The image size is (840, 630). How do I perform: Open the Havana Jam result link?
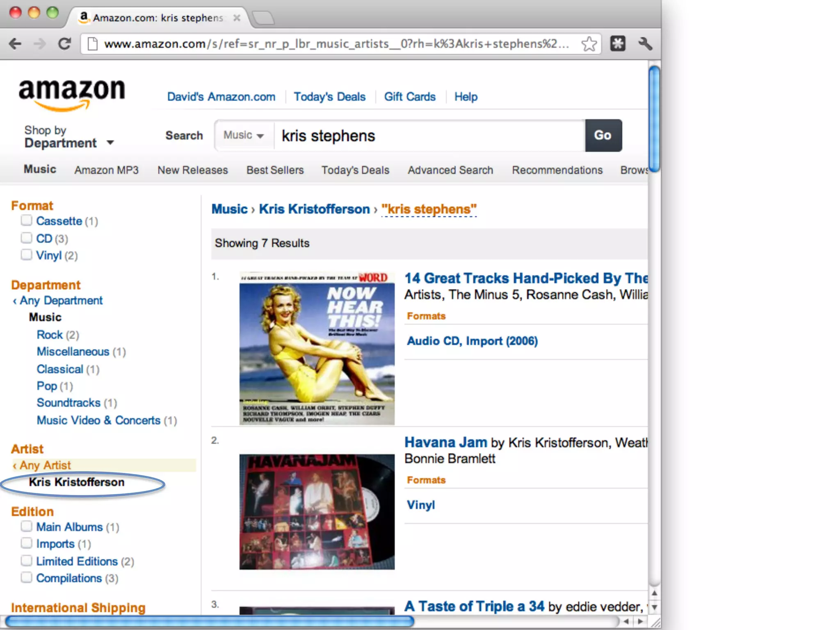[x=445, y=442]
